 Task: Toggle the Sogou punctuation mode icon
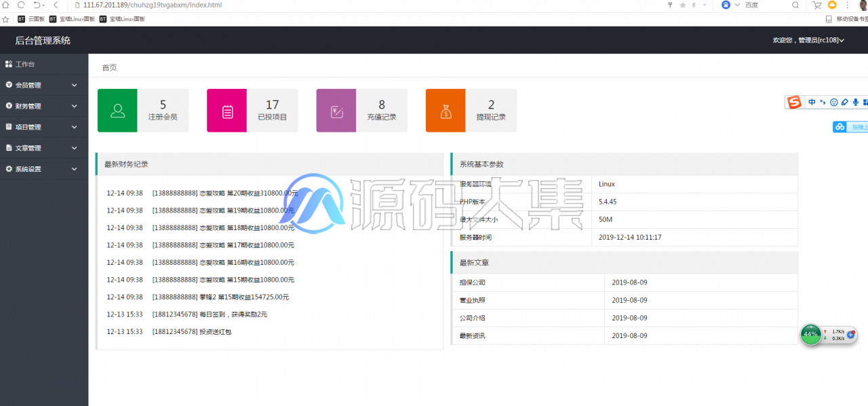[x=823, y=103]
